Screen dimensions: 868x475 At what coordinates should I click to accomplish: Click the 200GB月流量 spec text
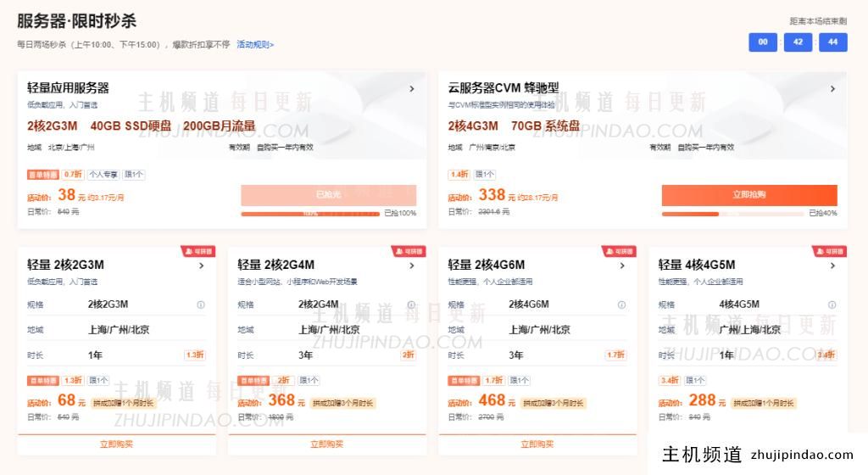click(220, 126)
